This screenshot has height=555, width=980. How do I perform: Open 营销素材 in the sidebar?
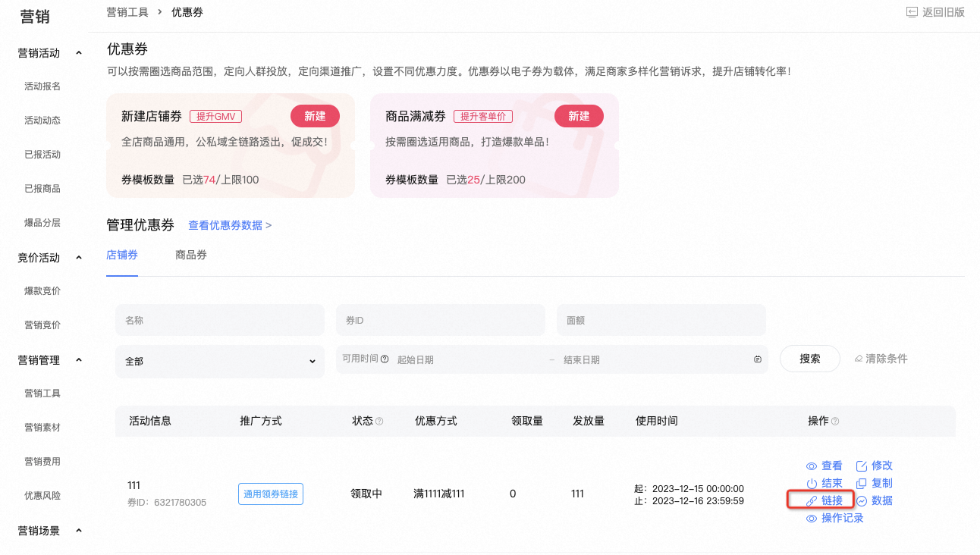click(42, 428)
